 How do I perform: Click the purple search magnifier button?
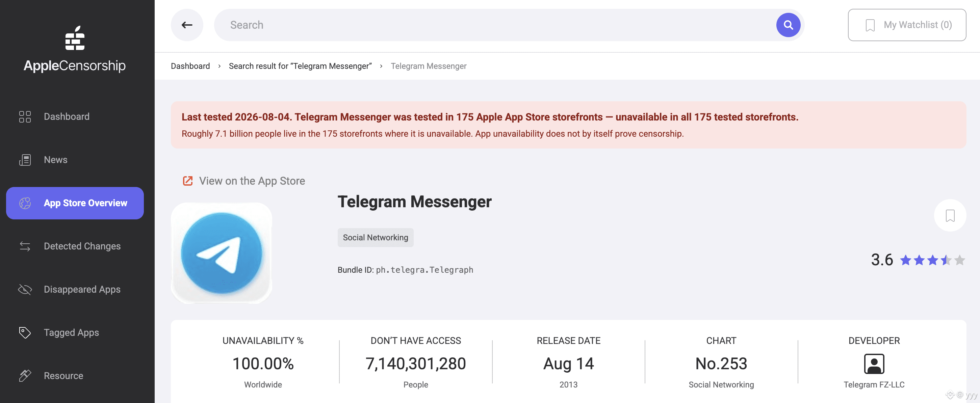tap(788, 25)
